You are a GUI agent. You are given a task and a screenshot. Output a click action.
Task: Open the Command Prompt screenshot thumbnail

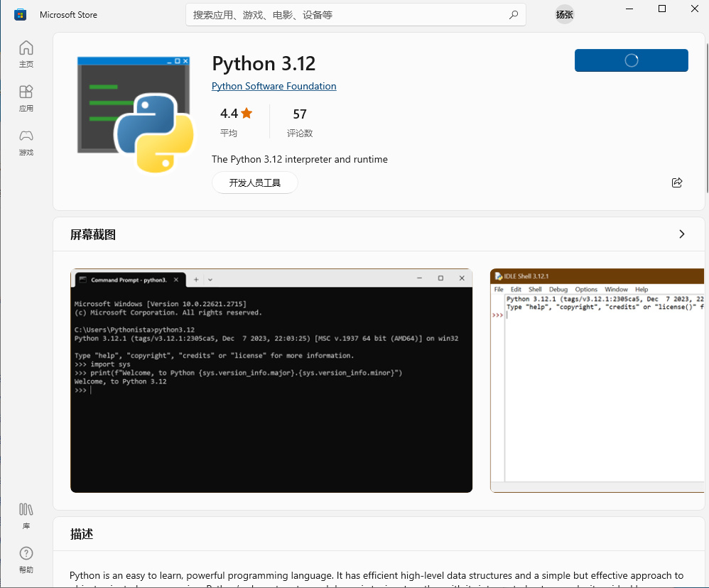point(271,381)
